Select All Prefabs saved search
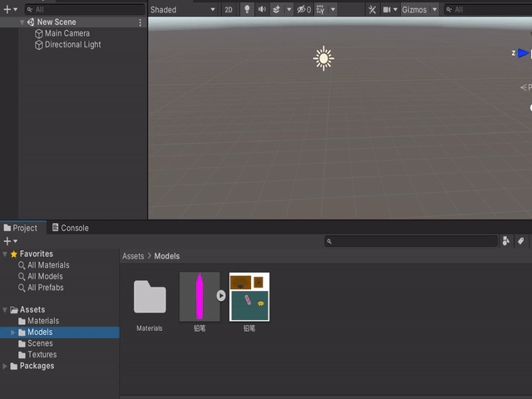532x399 pixels. tap(46, 288)
